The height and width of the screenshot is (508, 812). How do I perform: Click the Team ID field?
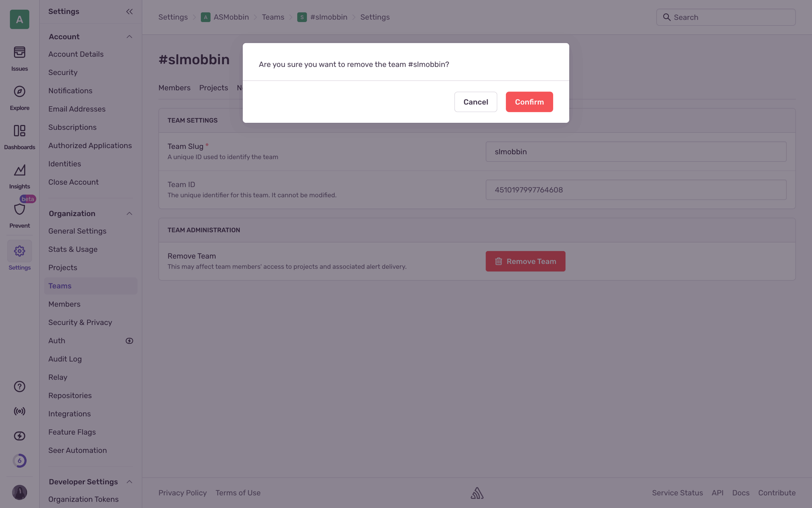point(636,190)
